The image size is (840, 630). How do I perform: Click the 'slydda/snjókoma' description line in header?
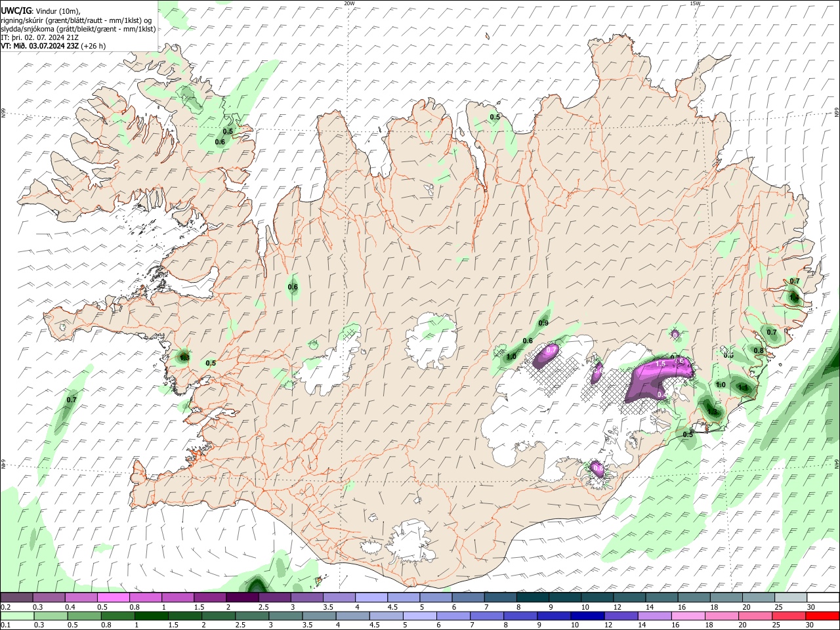point(78,29)
